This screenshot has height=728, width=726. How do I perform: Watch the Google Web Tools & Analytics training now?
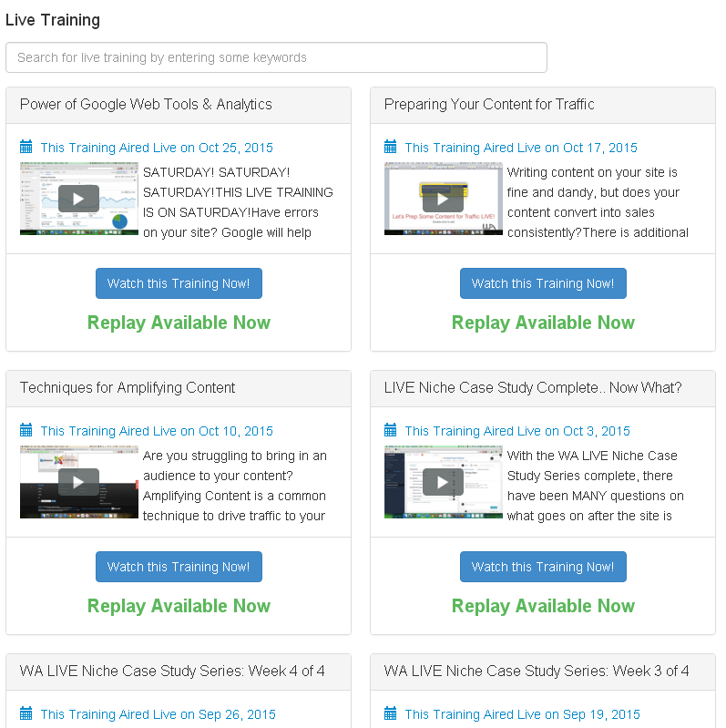click(x=179, y=283)
